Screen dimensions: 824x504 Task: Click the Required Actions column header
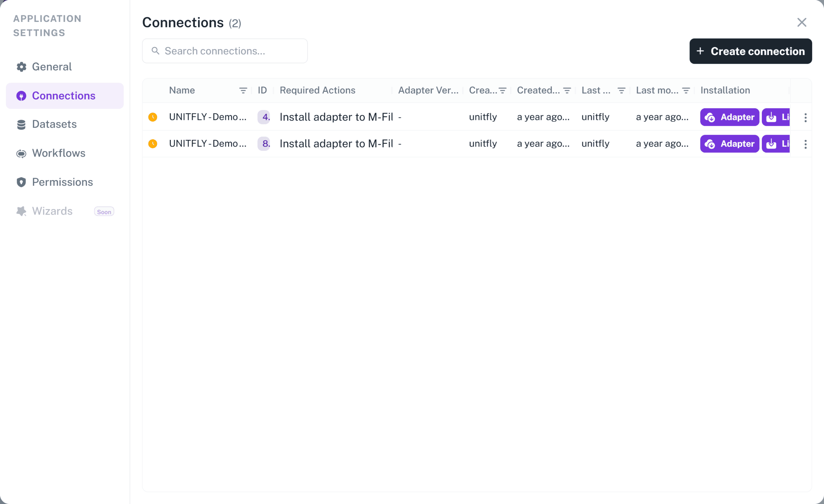click(x=318, y=90)
